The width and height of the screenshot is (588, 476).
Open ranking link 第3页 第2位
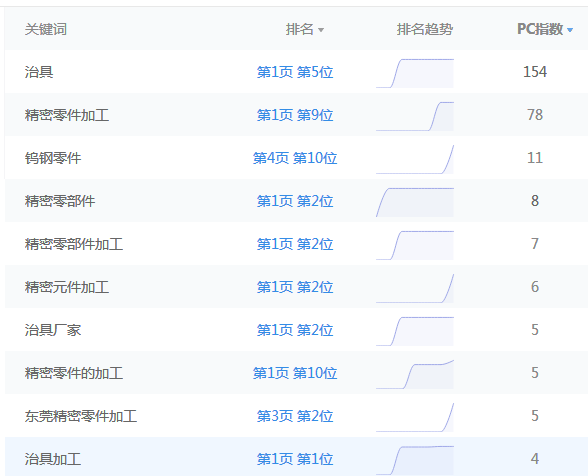point(295,416)
